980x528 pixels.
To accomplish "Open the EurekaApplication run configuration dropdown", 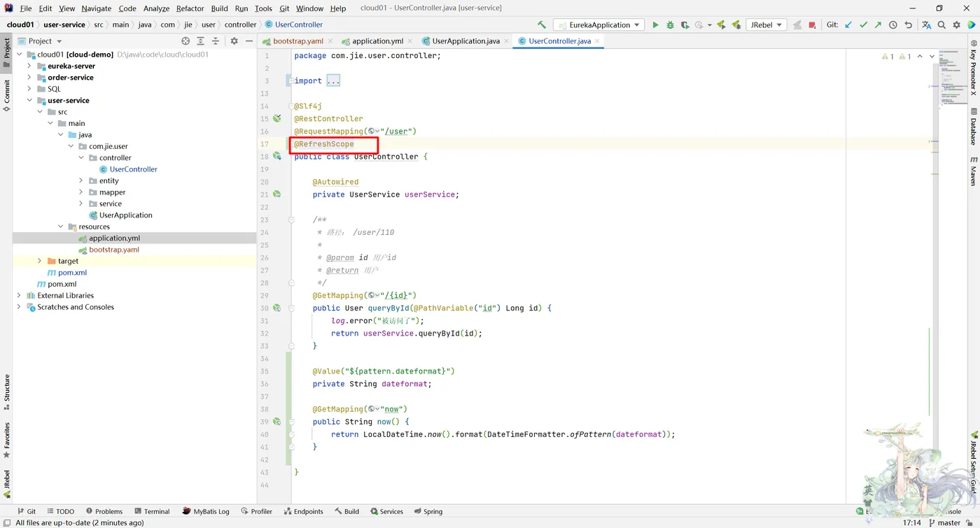I will coord(599,24).
